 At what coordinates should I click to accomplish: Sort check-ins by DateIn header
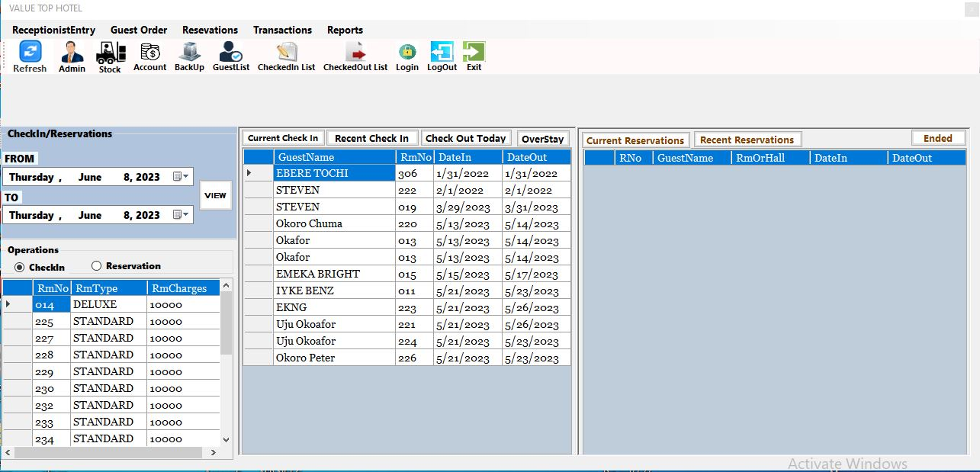pyautogui.click(x=468, y=156)
